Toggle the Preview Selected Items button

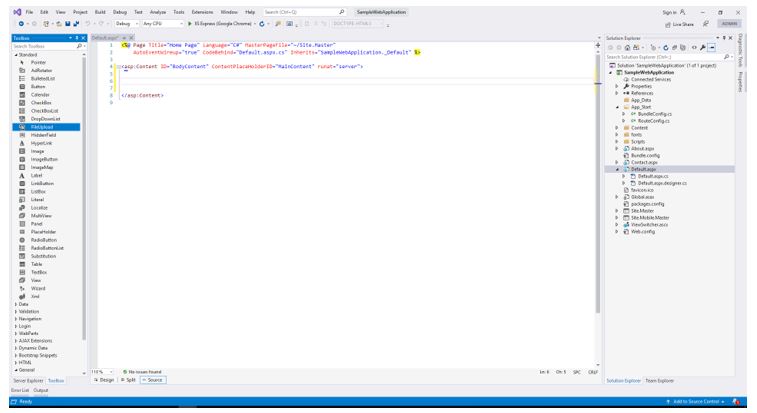click(712, 47)
